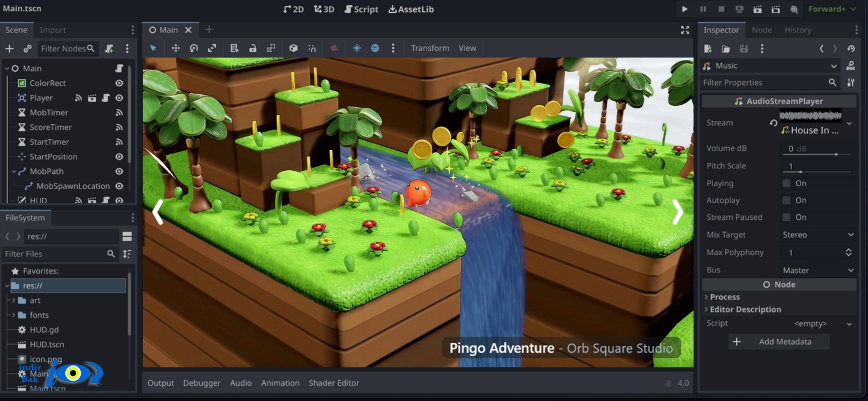Open sun and environment settings dots

pyautogui.click(x=393, y=48)
